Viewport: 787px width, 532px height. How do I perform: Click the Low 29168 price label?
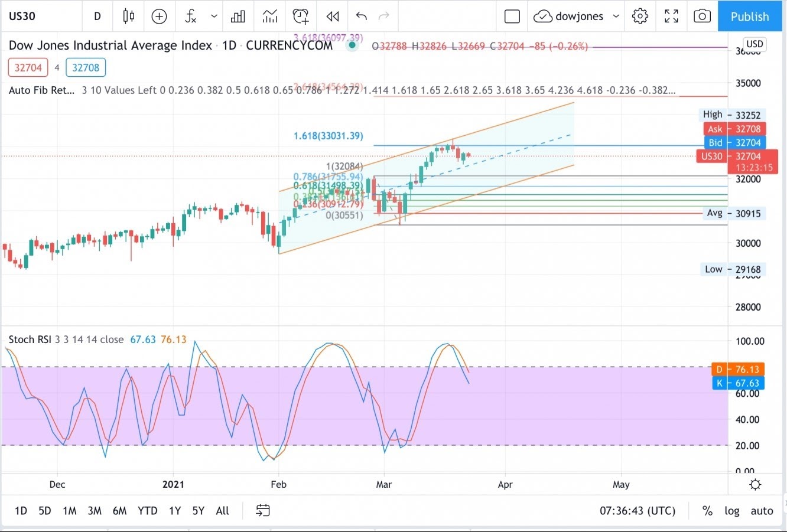pyautogui.click(x=733, y=269)
